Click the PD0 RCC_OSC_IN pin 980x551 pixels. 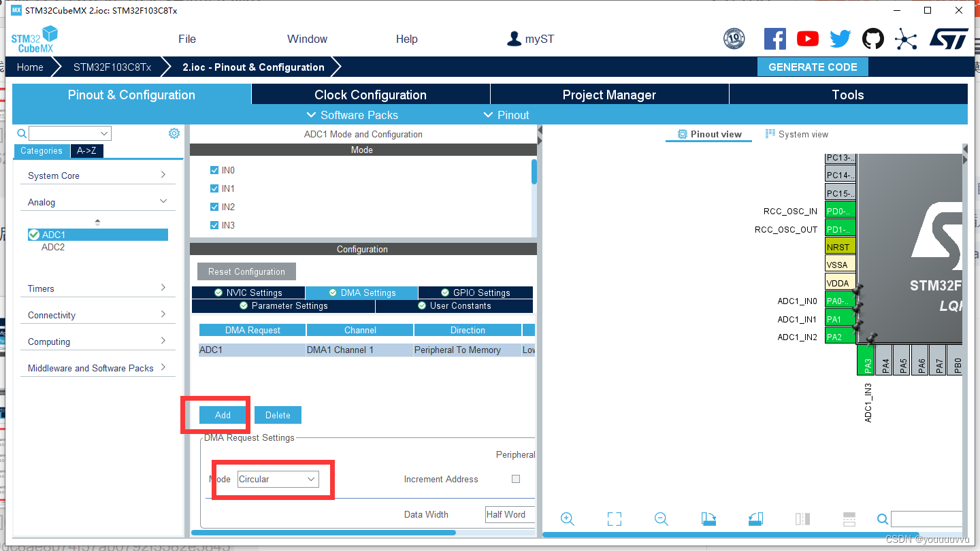click(840, 210)
